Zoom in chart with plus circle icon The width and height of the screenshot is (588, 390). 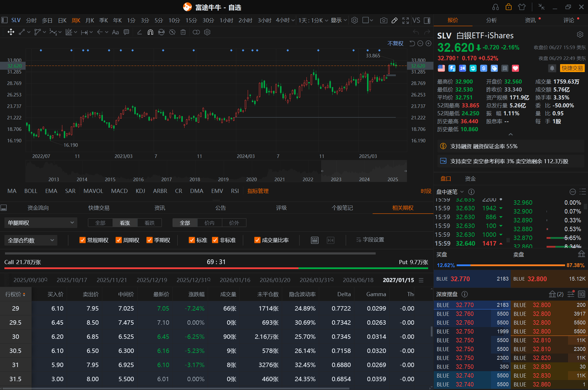pyautogui.click(x=428, y=43)
